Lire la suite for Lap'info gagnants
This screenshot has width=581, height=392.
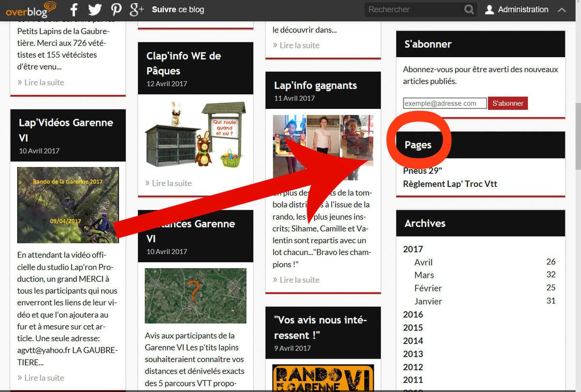pos(296,280)
